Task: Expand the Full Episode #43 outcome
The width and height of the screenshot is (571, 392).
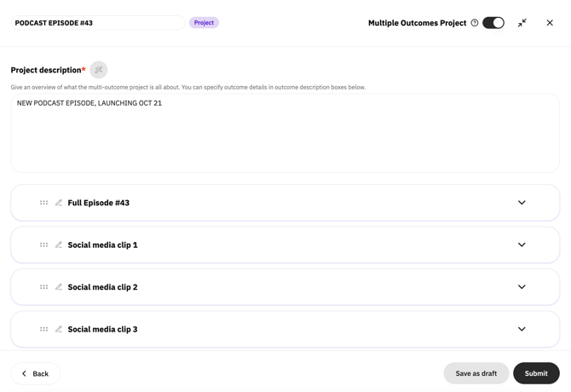Action: (522, 203)
